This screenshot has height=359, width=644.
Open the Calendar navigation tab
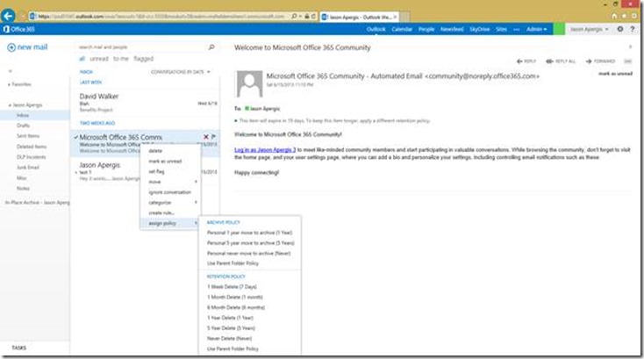tap(402, 29)
